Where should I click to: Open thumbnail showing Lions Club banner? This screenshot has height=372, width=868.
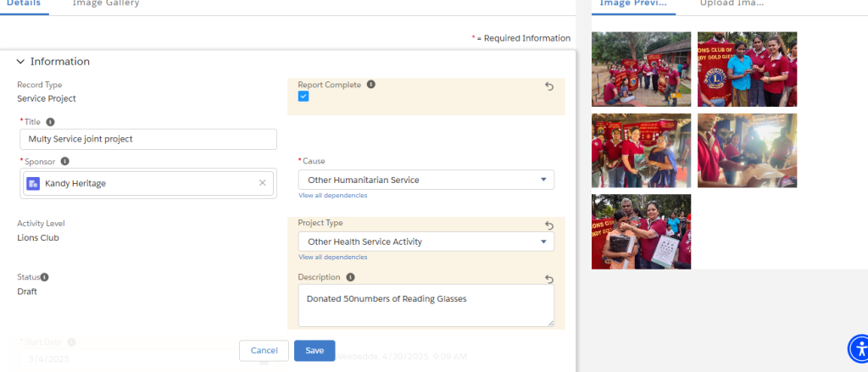[748, 69]
